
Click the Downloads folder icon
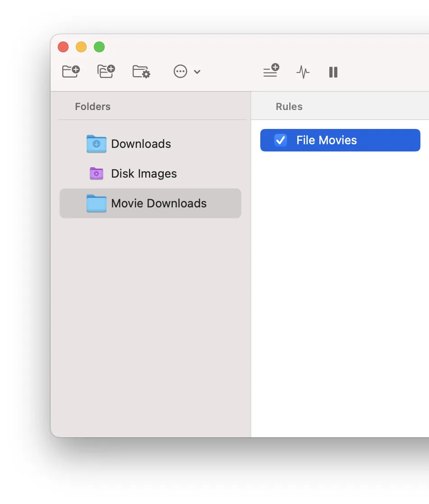coord(97,144)
